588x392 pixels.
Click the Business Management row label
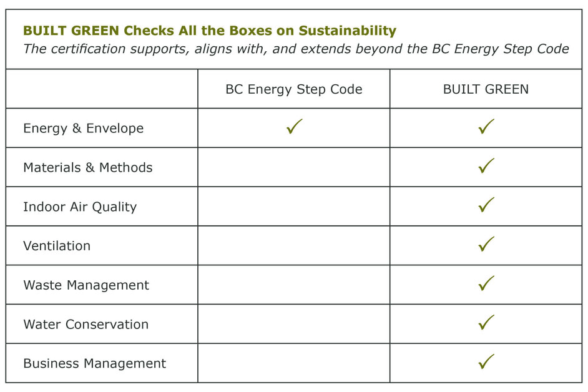point(95,364)
